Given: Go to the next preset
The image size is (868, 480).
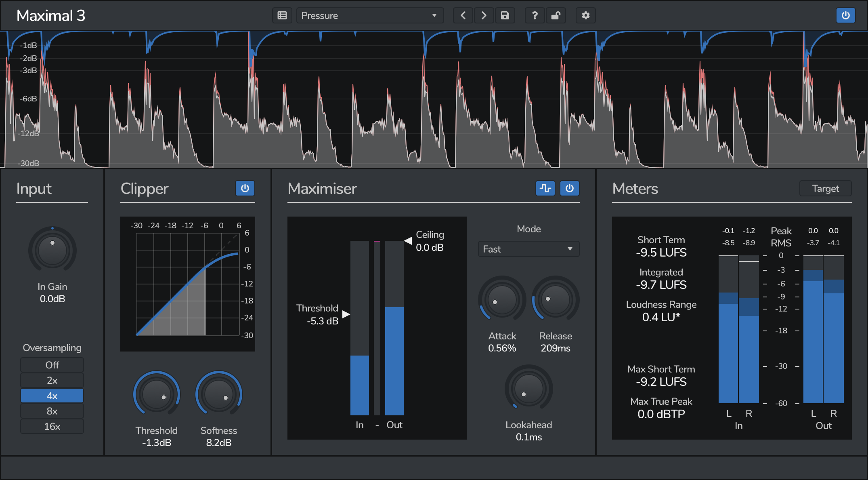Looking at the screenshot, I should (484, 15).
